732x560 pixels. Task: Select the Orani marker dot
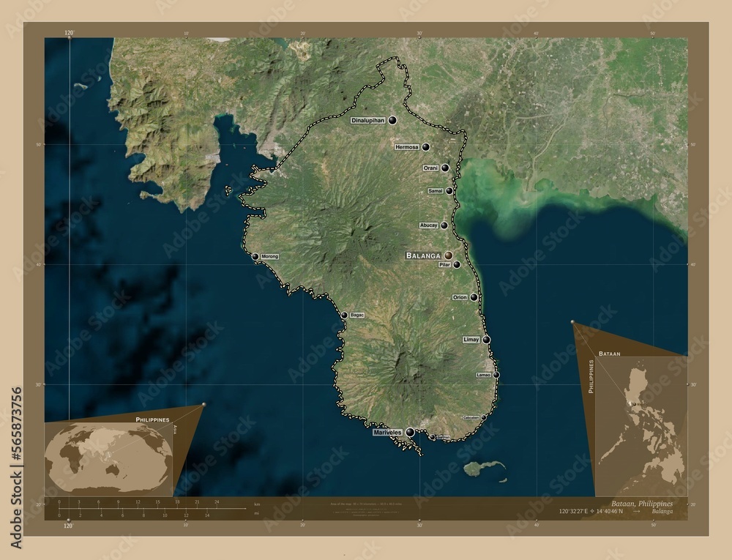[445, 168]
